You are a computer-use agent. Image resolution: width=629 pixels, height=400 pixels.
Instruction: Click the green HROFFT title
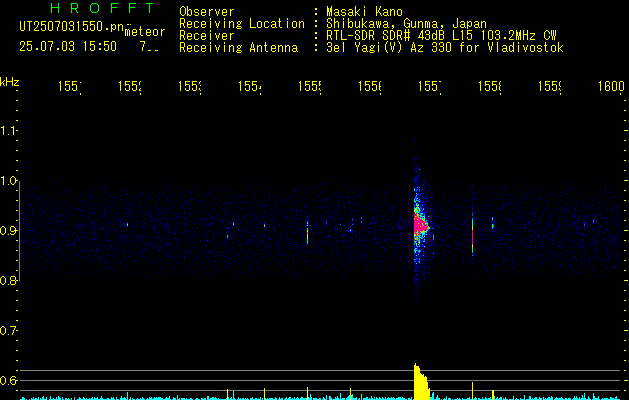click(x=102, y=8)
